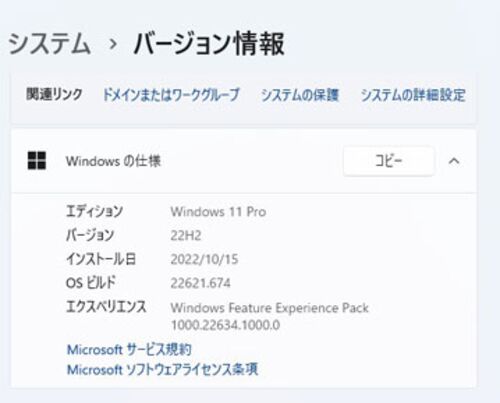The width and height of the screenshot is (500, 403).
Task: Open システムの詳細設定 link
Action: (x=413, y=95)
